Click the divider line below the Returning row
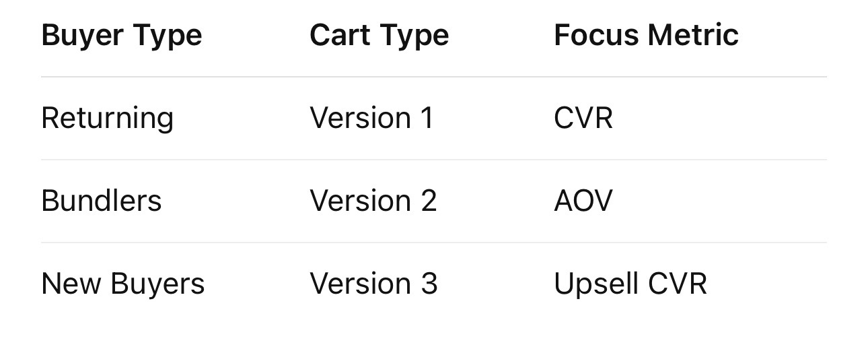The height and width of the screenshot is (353, 868). pyautogui.click(x=433, y=160)
